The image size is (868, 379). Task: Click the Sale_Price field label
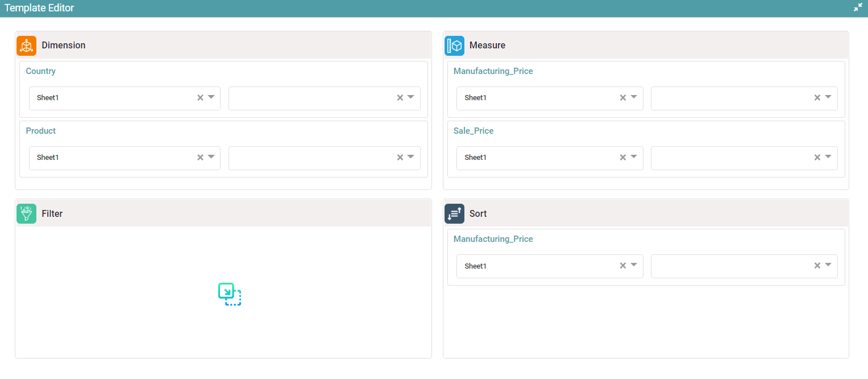click(x=474, y=131)
